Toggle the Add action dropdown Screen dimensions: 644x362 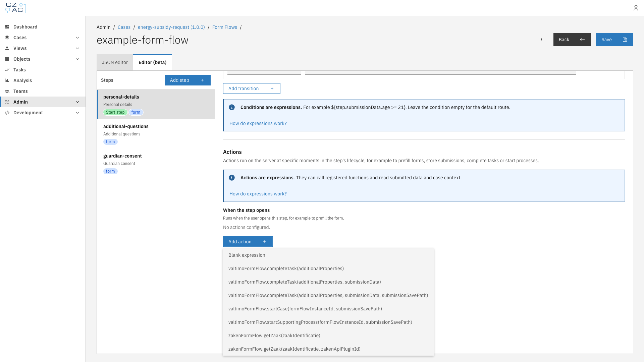tap(248, 242)
